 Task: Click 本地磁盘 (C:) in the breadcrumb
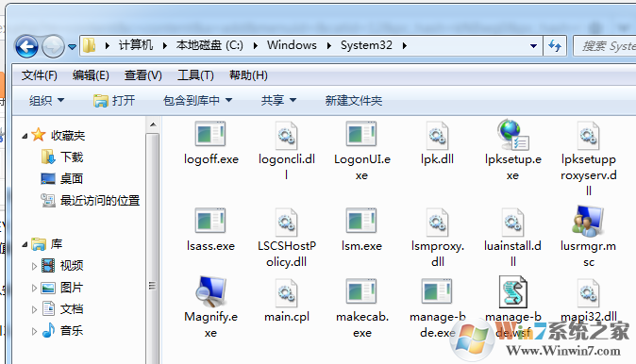209,45
